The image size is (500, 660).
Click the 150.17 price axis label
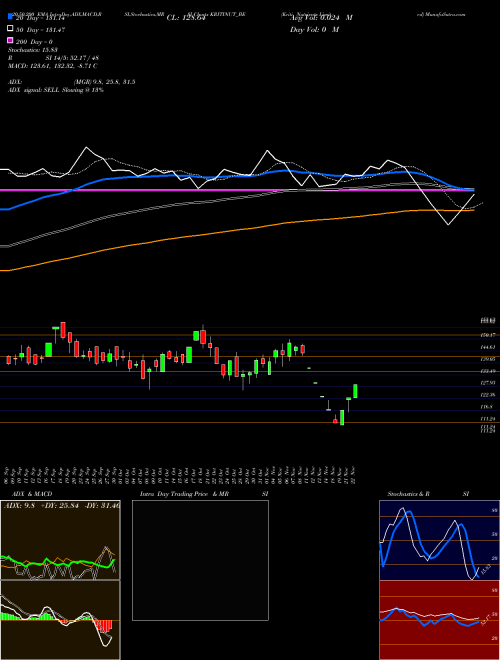coord(487,335)
